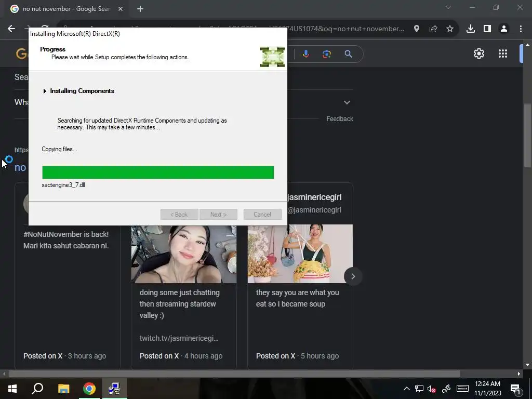
Task: Click the Feedback link
Action: pos(340,119)
